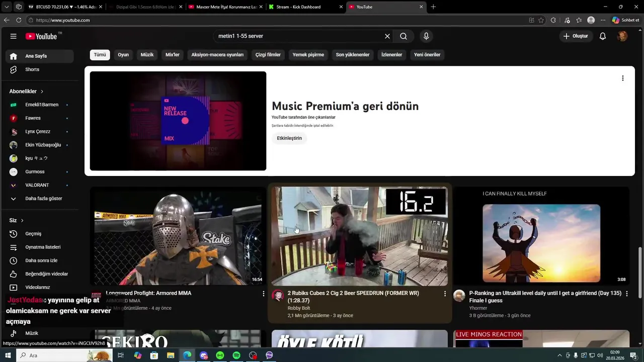Select the Müzik filter chip
Image resolution: width=644 pixels, height=362 pixels.
pyautogui.click(x=147, y=55)
